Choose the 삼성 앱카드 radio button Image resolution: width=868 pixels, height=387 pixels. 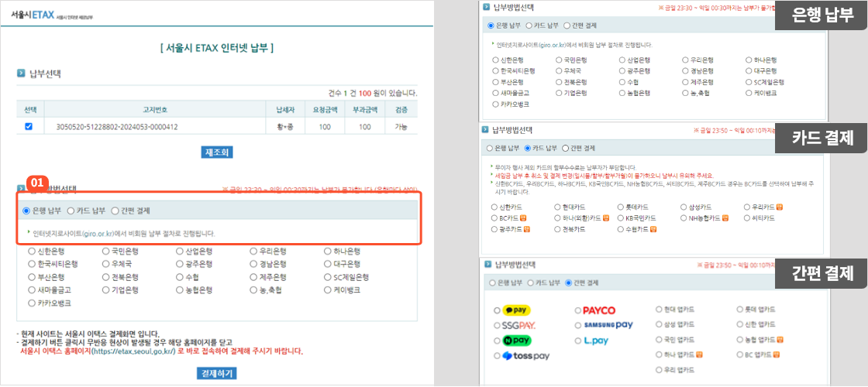[659, 324]
